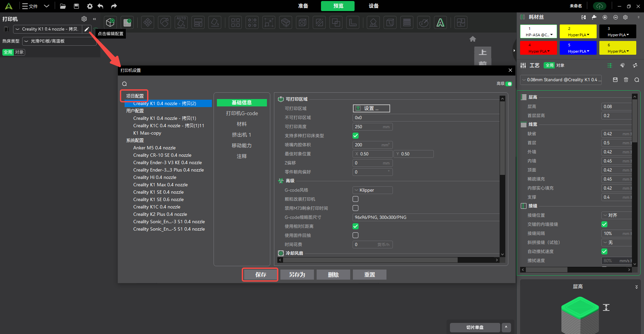Open the 接缝位置 对齐 dropdown

(616, 215)
